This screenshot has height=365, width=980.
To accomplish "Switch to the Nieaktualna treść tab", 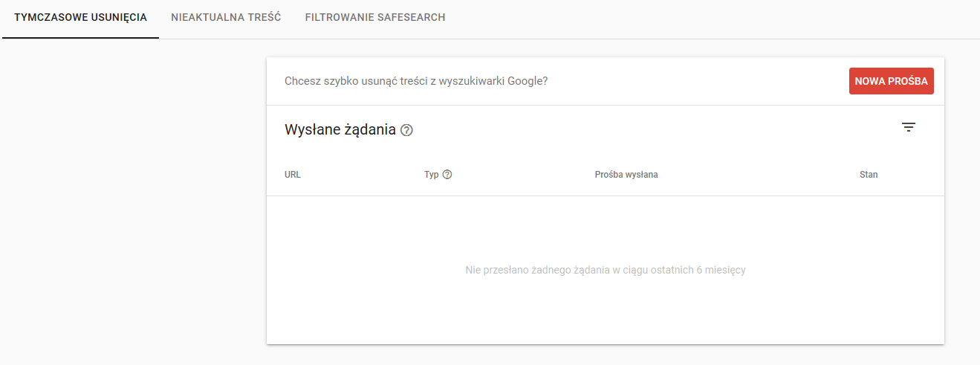I will (226, 17).
